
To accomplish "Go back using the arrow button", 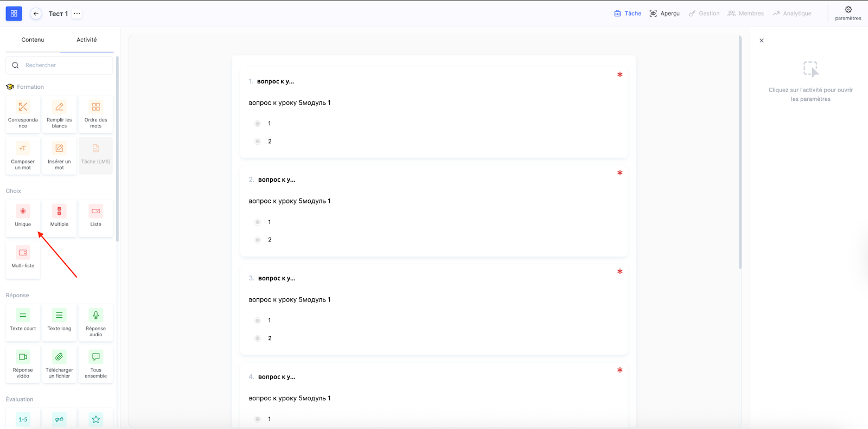I will [x=36, y=14].
